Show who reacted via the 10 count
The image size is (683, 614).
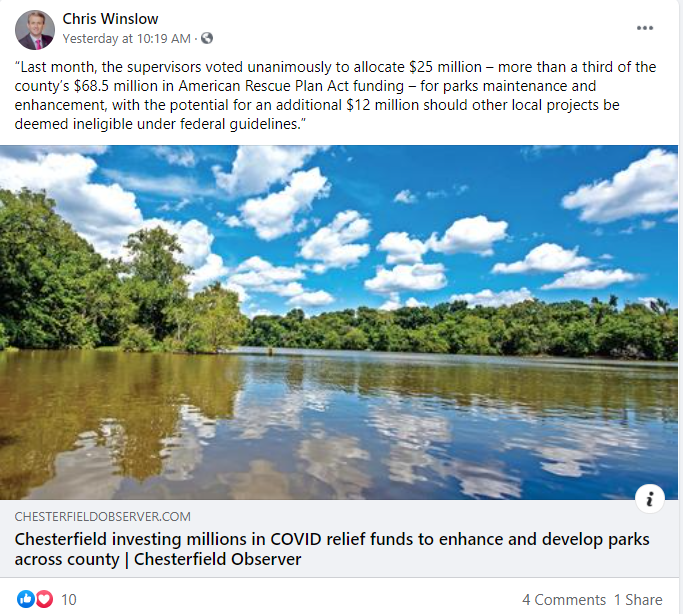pyautogui.click(x=69, y=599)
